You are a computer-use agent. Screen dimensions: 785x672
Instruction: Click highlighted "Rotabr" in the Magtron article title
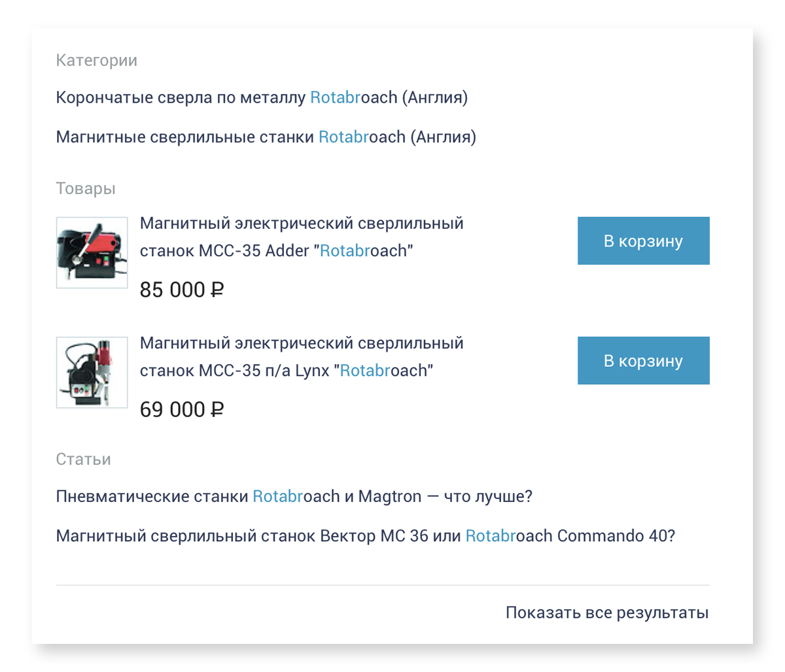[278, 497]
